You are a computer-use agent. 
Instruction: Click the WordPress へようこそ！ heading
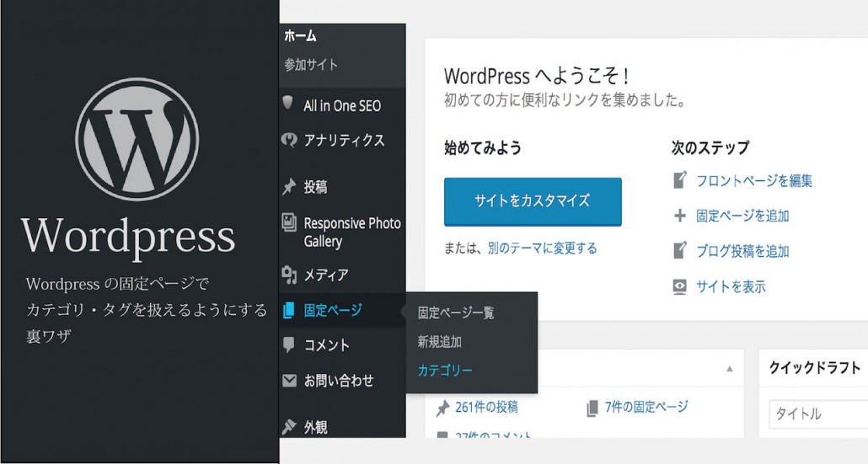pyautogui.click(x=537, y=76)
